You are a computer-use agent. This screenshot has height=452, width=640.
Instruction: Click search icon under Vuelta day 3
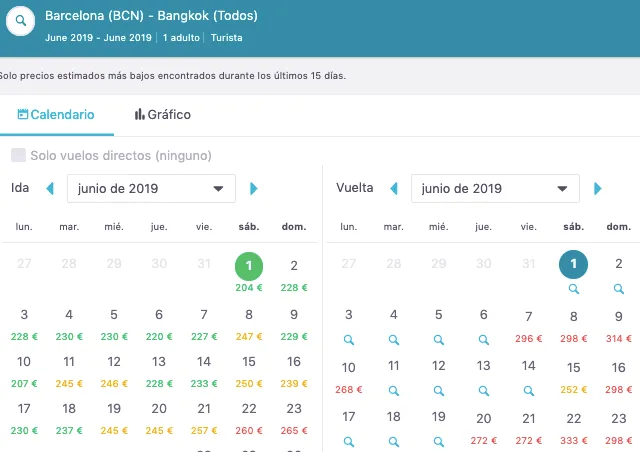[349, 340]
